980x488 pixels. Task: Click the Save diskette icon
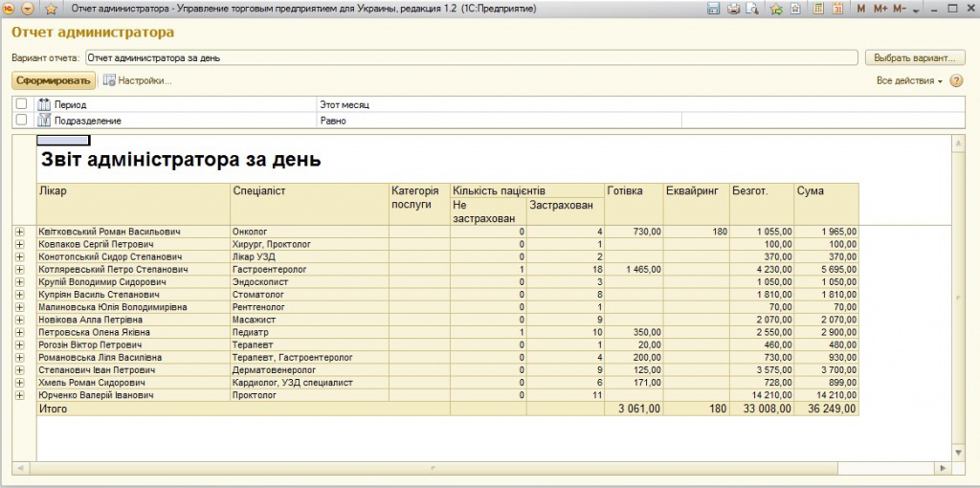click(x=713, y=9)
